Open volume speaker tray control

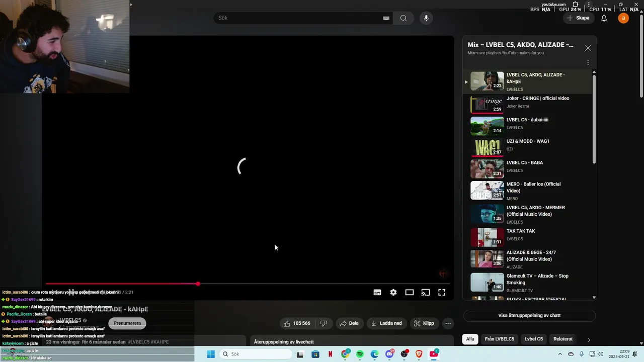click(x=600, y=354)
